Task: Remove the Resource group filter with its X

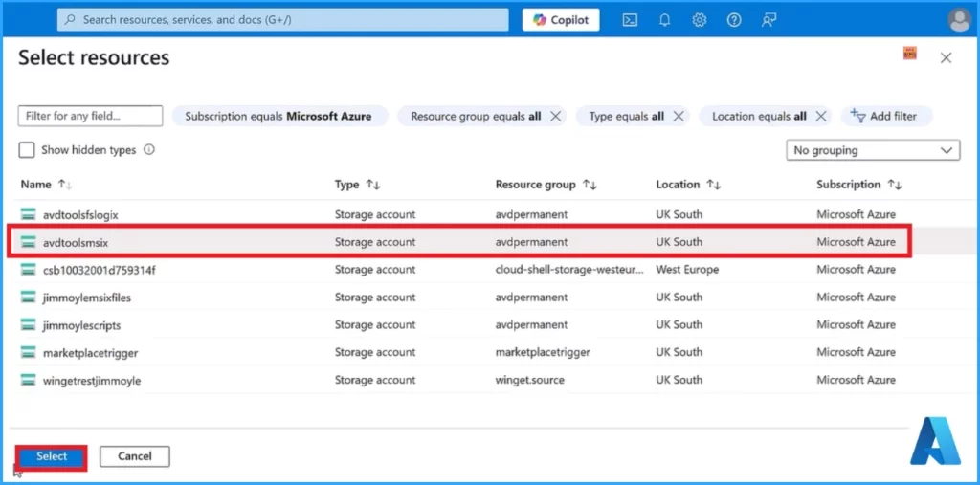Action: coord(555,117)
